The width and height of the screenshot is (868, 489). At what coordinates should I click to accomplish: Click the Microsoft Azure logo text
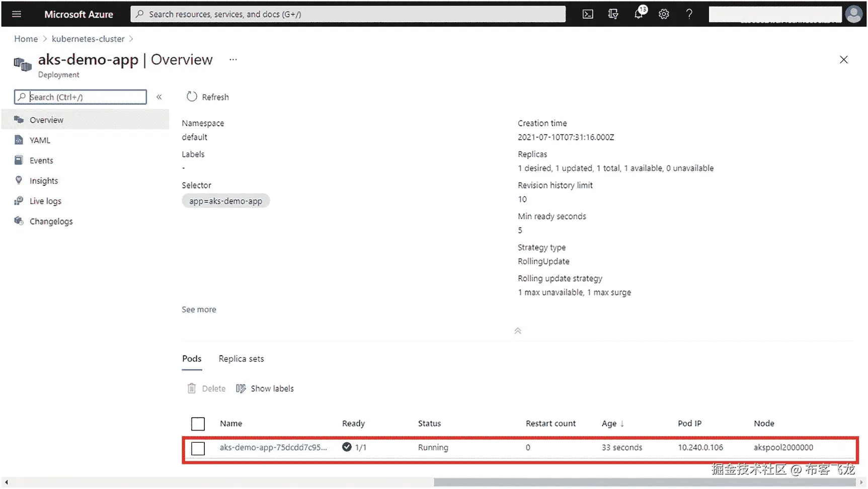(78, 14)
